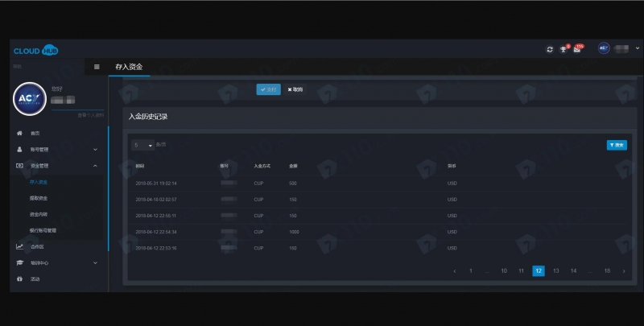Click the 取消 cancel button
Viewport: 644px width, 326px height.
295,89
